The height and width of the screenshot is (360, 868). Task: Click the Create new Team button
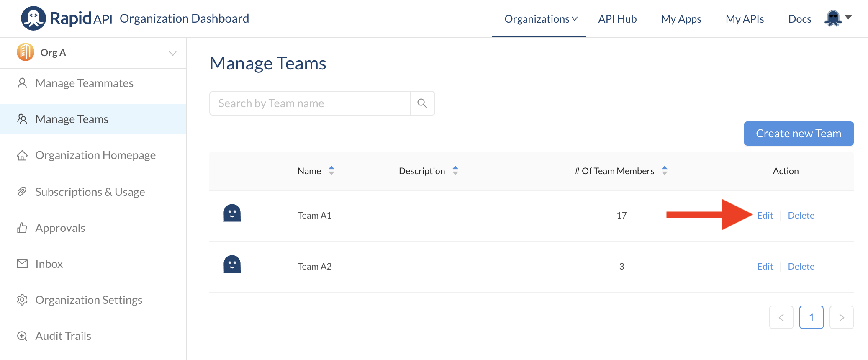coord(799,134)
